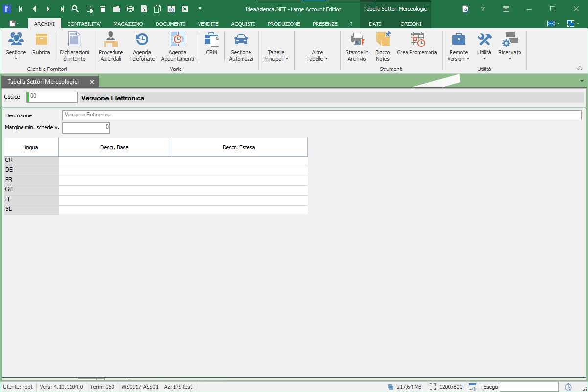Click the Esegui command box

point(529,387)
